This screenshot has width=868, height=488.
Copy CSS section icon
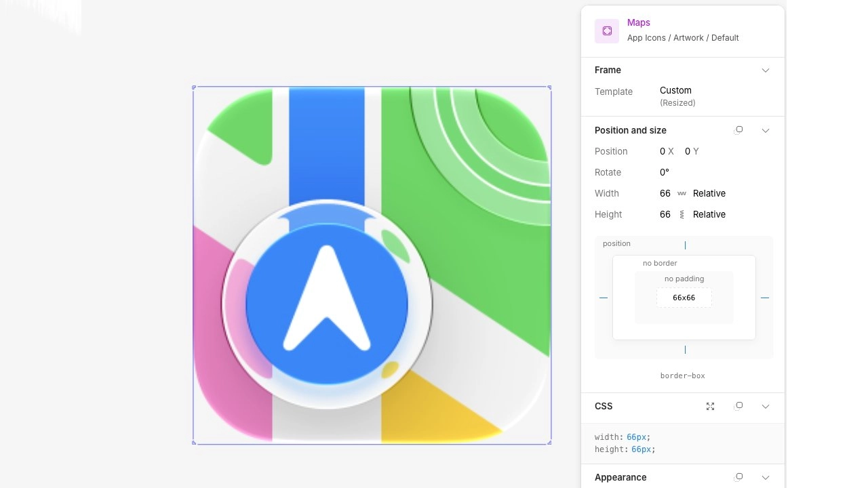(x=739, y=406)
